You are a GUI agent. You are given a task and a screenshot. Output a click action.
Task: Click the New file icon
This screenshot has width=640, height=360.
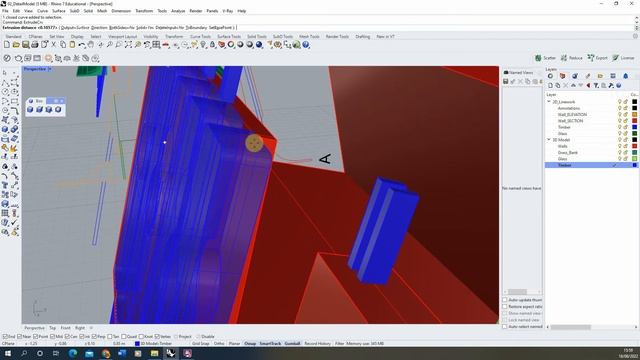coord(7,45)
